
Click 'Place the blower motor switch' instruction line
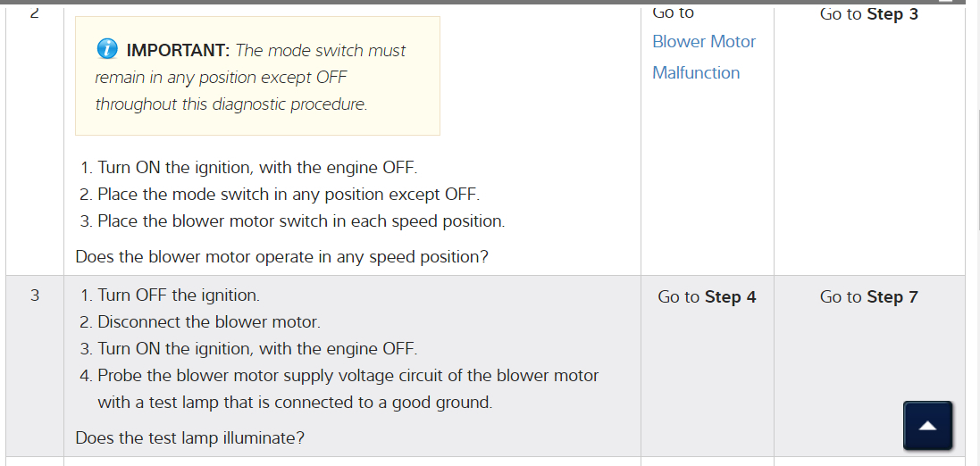[300, 221]
